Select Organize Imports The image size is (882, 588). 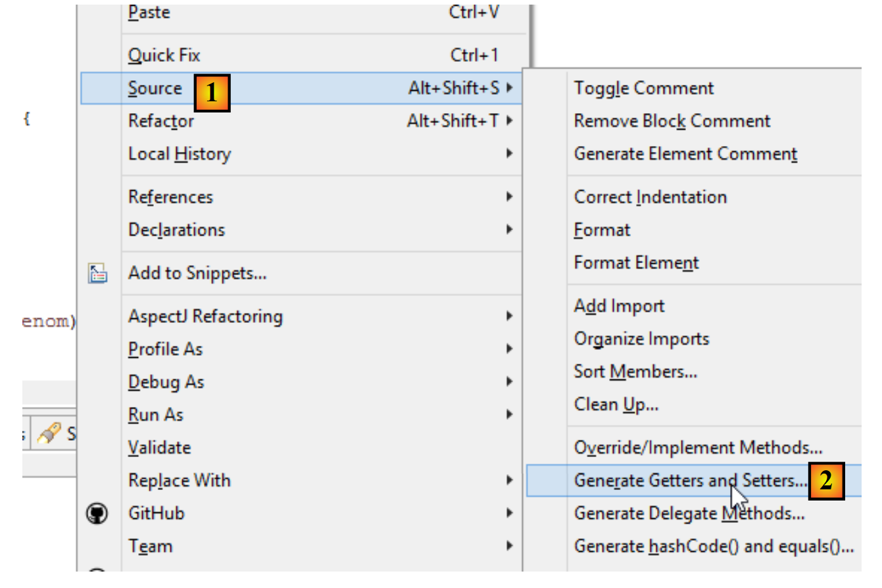641,339
